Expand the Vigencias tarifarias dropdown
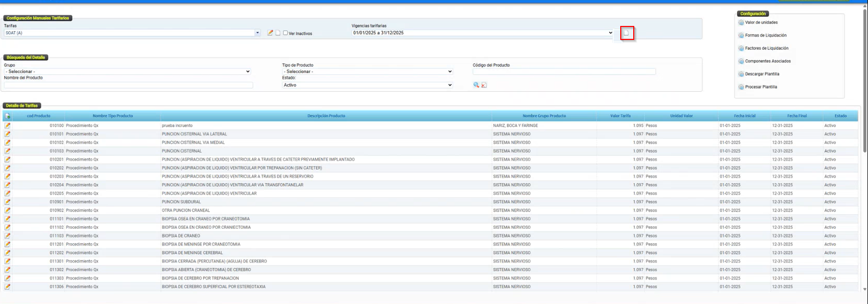868x304 pixels. click(483, 33)
